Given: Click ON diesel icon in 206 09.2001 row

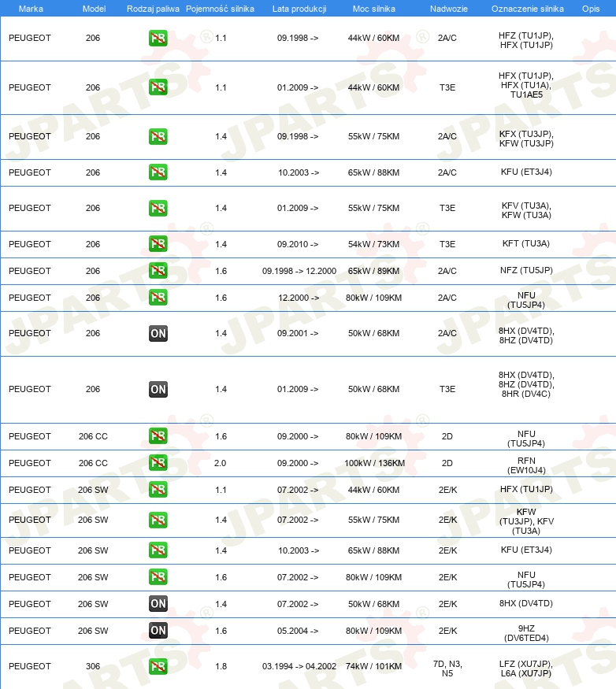Looking at the screenshot, I should click(158, 334).
